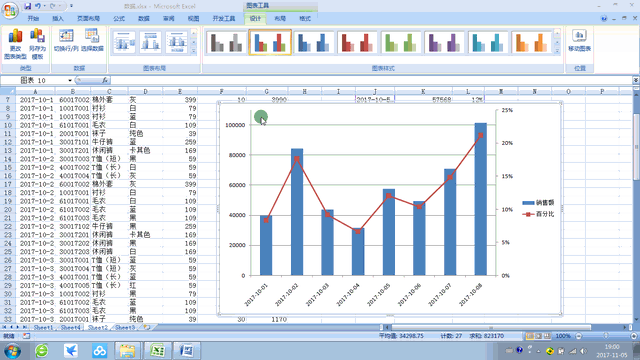Open Sheet4 worksheet tab
The width and height of the screenshot is (640, 360).
(71, 327)
